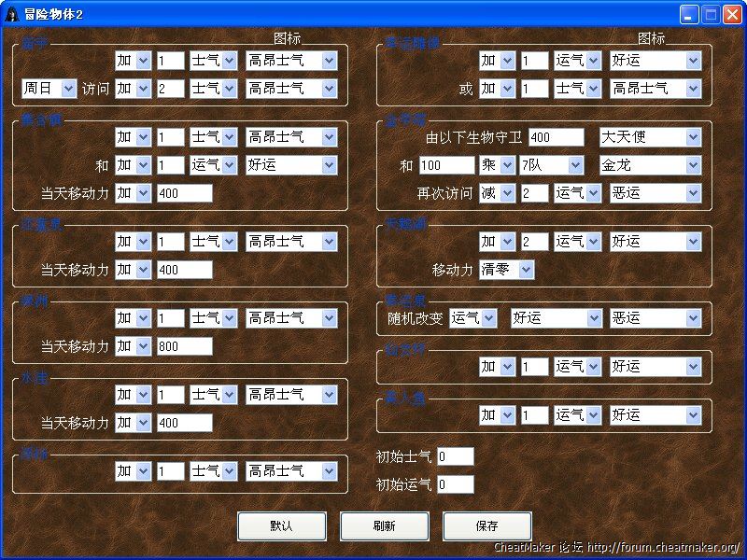747x560 pixels.
Task: Expand the 大天使 creature dropdown
Action: pyautogui.click(x=650, y=137)
